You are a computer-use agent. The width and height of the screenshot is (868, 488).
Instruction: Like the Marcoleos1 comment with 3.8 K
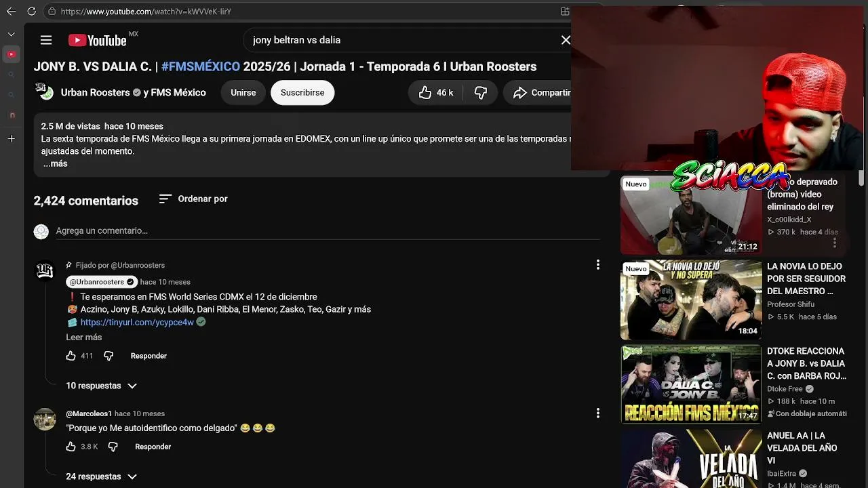click(x=71, y=447)
